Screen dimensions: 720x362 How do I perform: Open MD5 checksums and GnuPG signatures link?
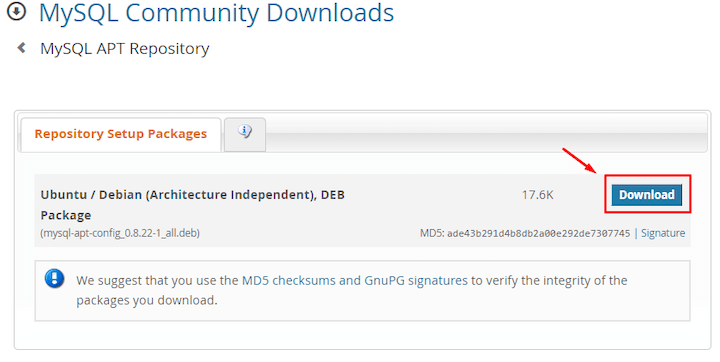tap(354, 280)
